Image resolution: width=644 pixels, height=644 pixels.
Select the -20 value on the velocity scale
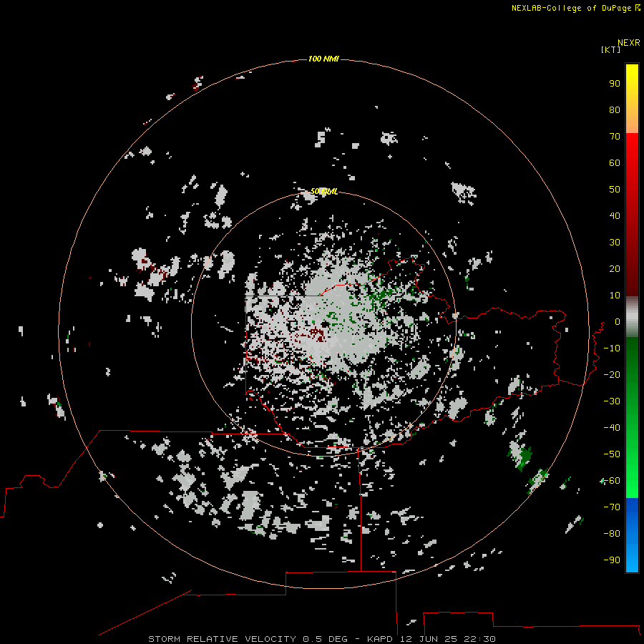tap(612, 374)
